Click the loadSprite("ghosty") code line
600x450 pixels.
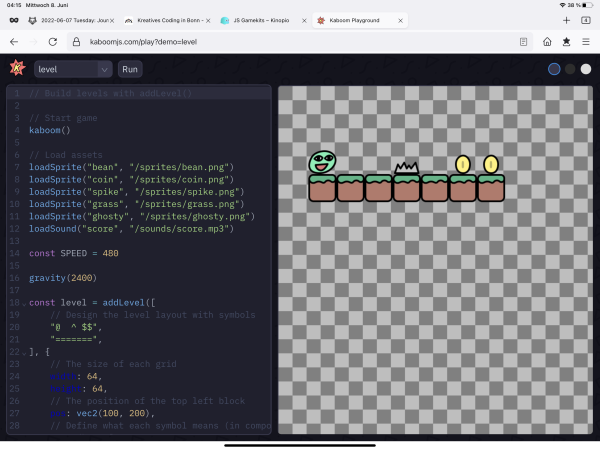click(x=142, y=216)
